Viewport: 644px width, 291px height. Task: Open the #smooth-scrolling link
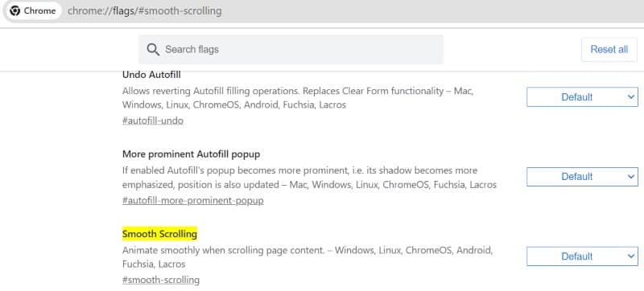tap(161, 280)
